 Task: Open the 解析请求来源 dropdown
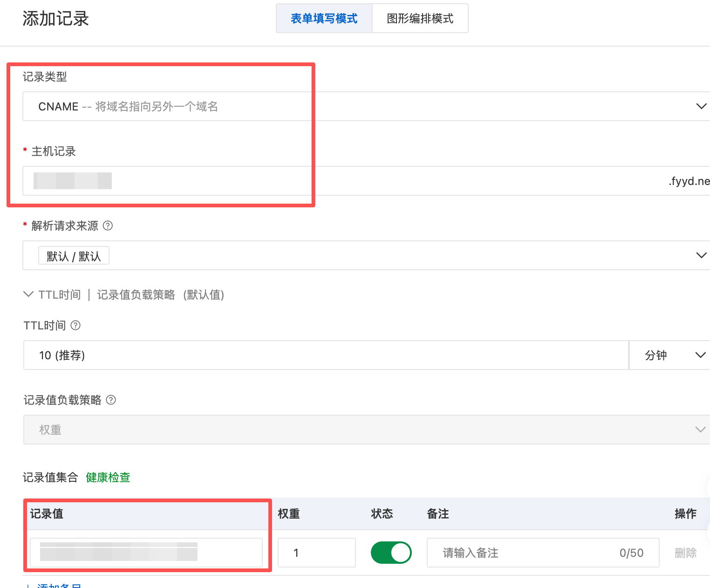pos(366,255)
